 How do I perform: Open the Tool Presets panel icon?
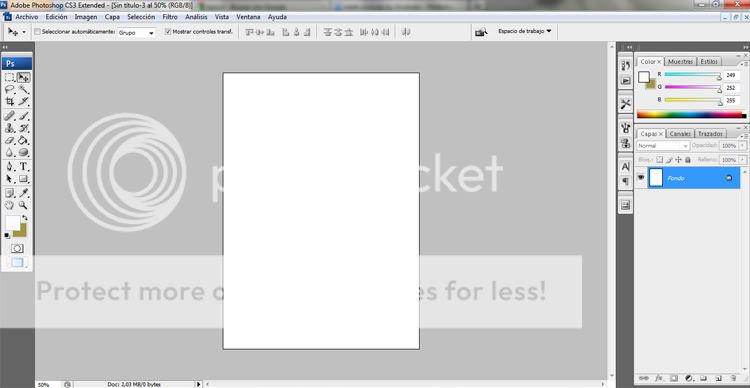click(x=625, y=104)
